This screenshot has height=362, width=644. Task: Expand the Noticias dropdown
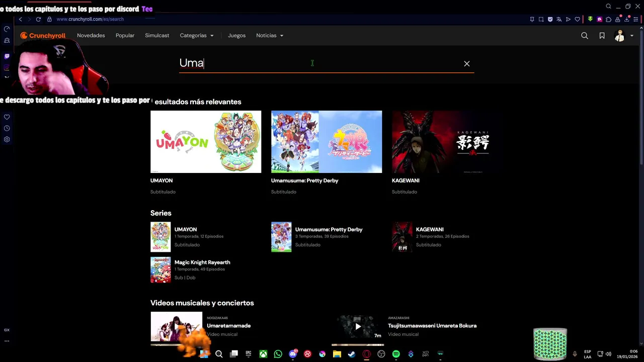click(270, 36)
